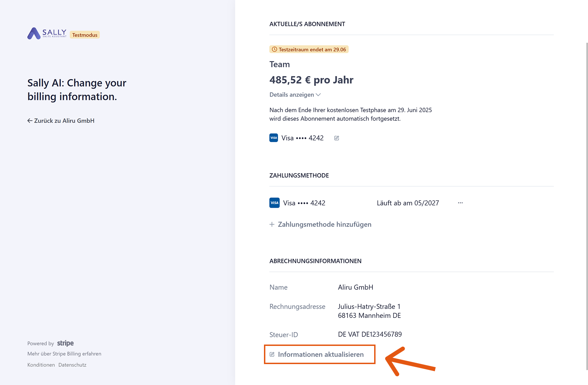
Task: Click the tax ID DE VAT DE123456789
Action: tap(370, 334)
